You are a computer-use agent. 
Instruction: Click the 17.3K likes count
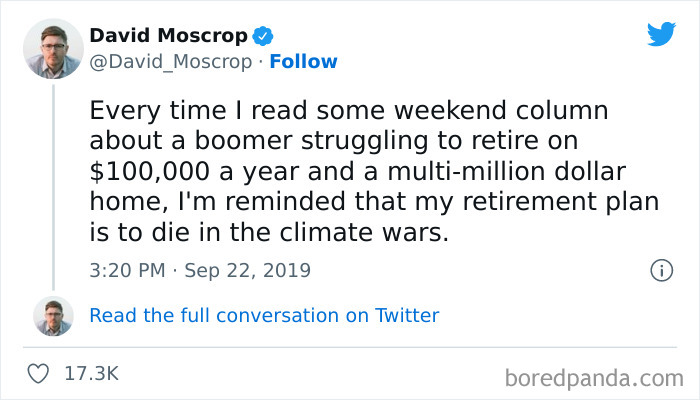point(91,374)
